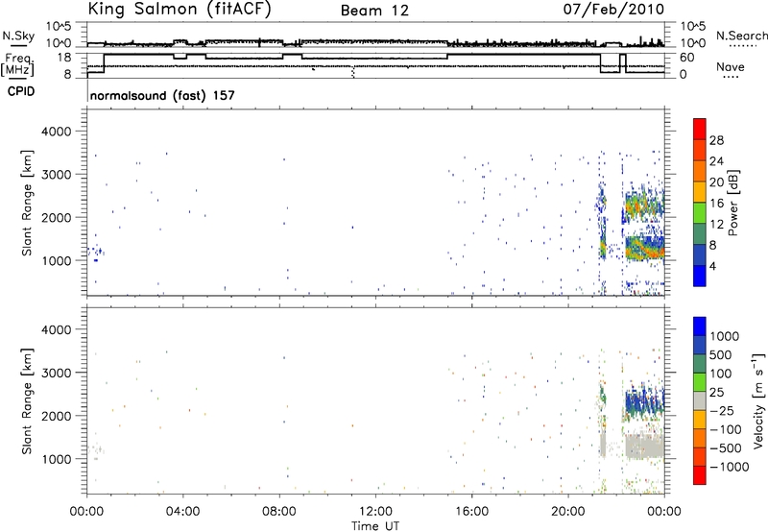Click the 'Power [dB]' color bar label
The image size is (768, 532).
pos(732,203)
